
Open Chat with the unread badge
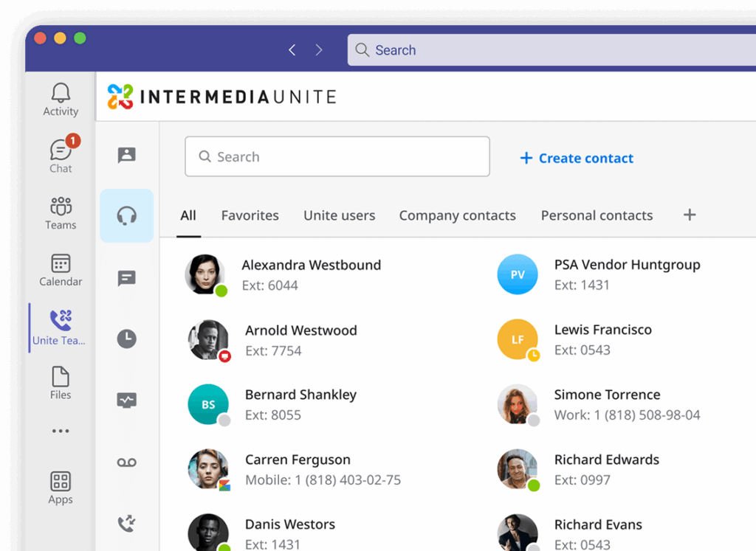(x=60, y=155)
